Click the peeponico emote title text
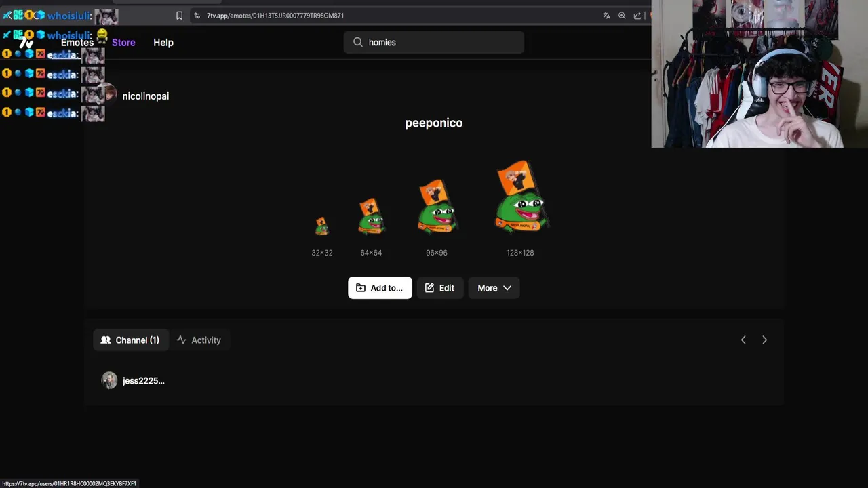The width and height of the screenshot is (868, 488). pos(434,123)
